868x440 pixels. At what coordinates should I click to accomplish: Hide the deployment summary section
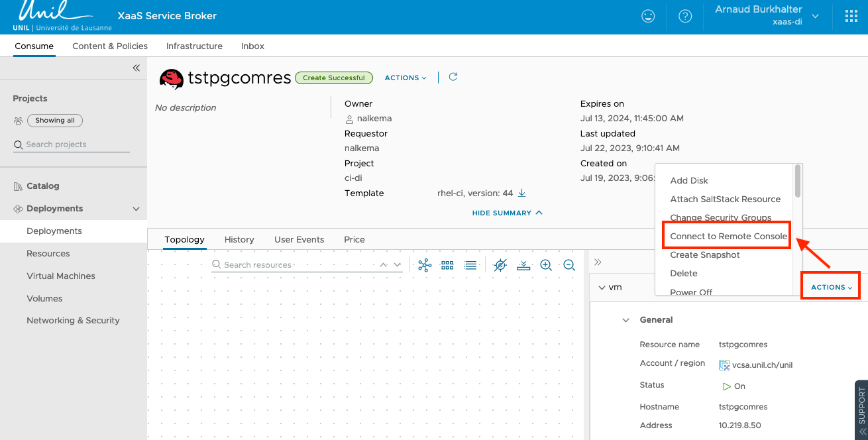507,213
